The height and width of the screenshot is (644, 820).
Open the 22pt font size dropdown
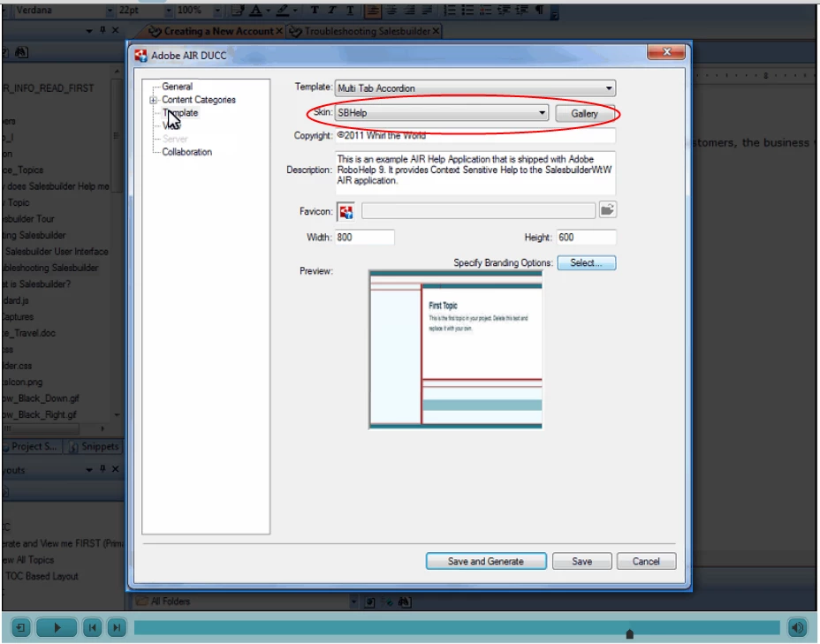point(169,11)
